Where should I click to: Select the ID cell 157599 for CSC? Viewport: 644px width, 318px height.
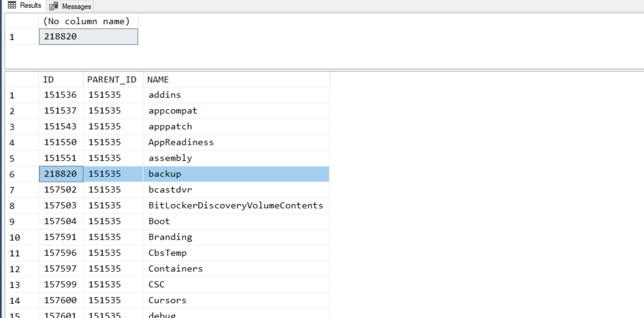pos(60,284)
